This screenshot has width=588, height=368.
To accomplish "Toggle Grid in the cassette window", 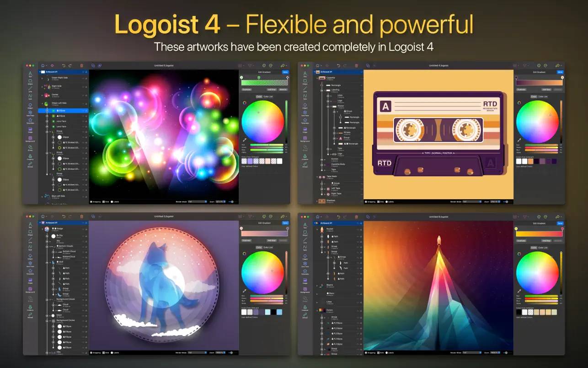I will [x=380, y=201].
